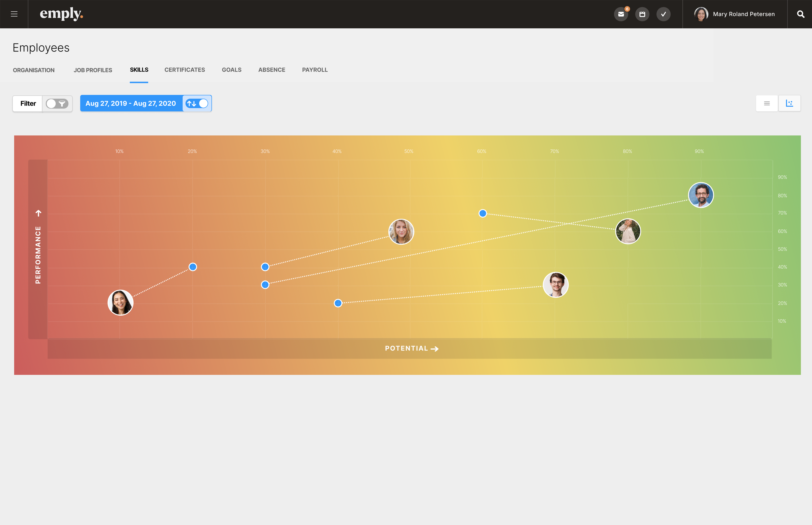Open the search magnifier icon

[x=801, y=14]
